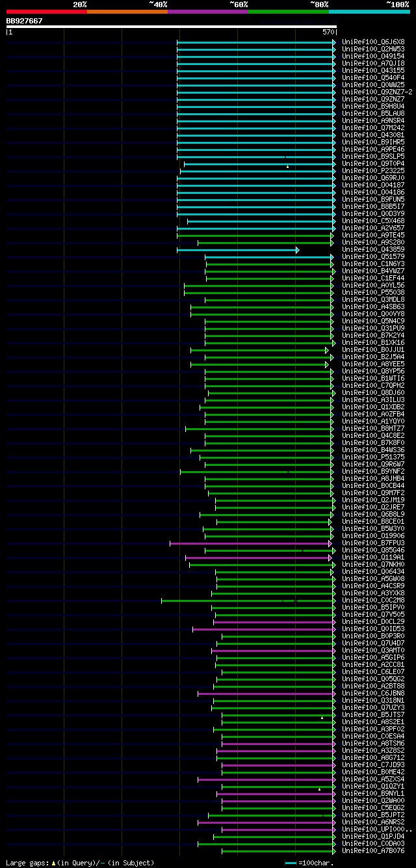
Task: Select hit label UniRef100_D0CL29
Action: point(373,621)
